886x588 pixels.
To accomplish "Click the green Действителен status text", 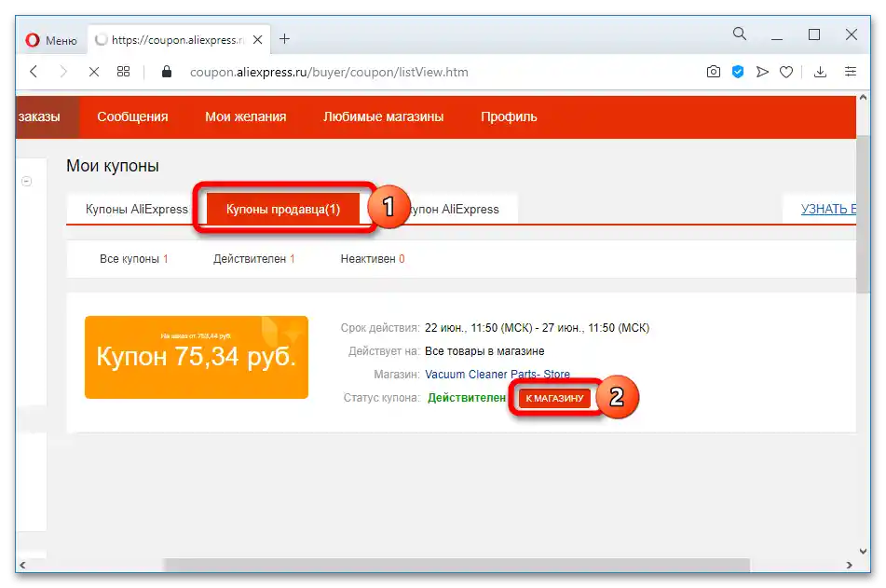I will coord(466,398).
